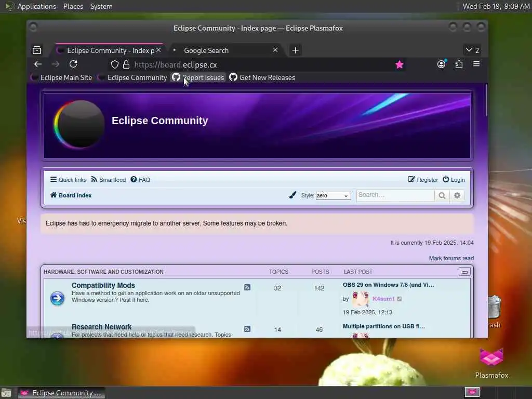This screenshot has width=532, height=399.
Task: Click view latest post icon next to K4sum1
Action: (x=400, y=299)
